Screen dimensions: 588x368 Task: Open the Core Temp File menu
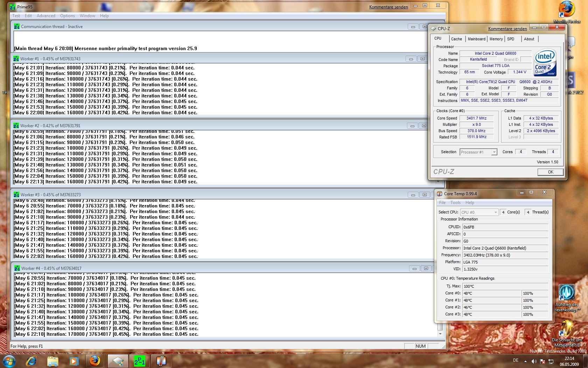(x=442, y=203)
